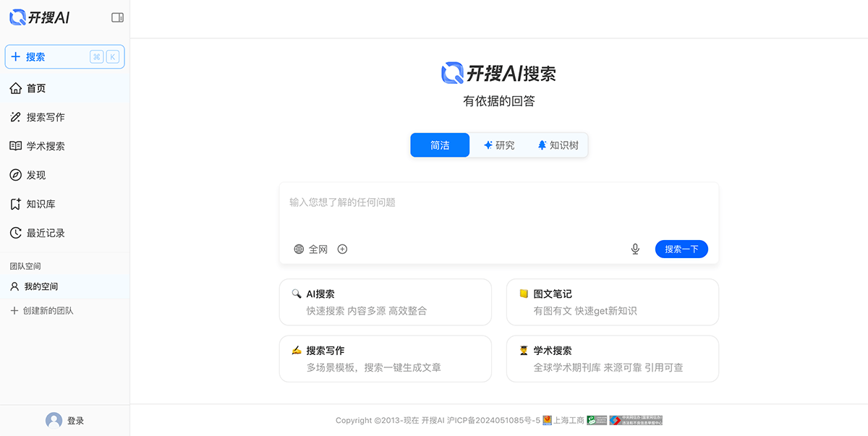Click the book icon beside 学术搜索

pos(15,146)
